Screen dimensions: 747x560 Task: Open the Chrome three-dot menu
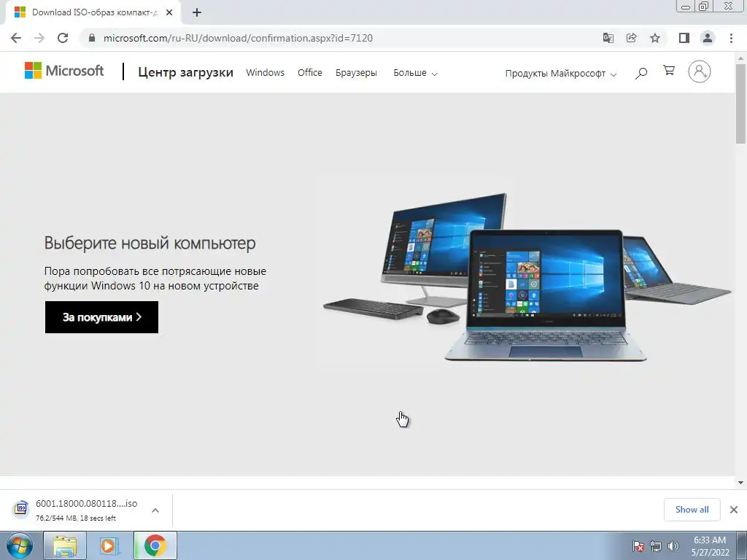pos(731,38)
